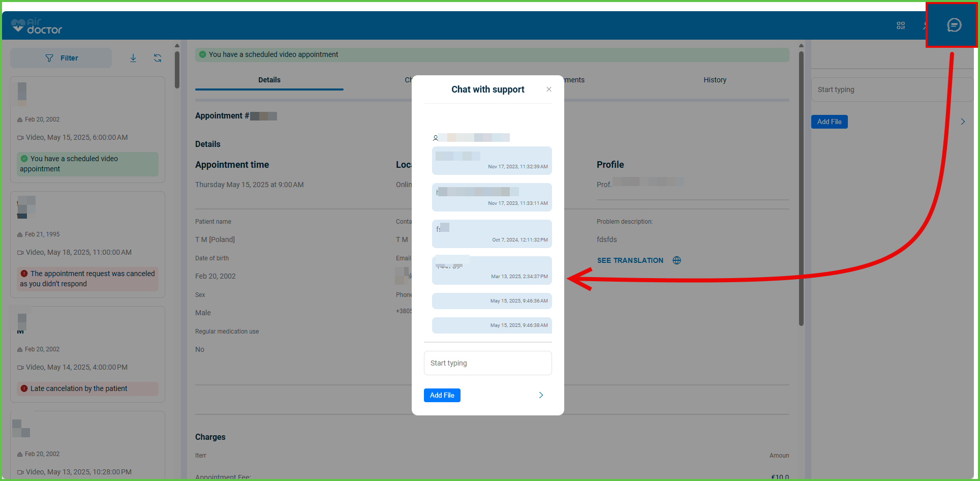Switch to the Details tab

269,80
